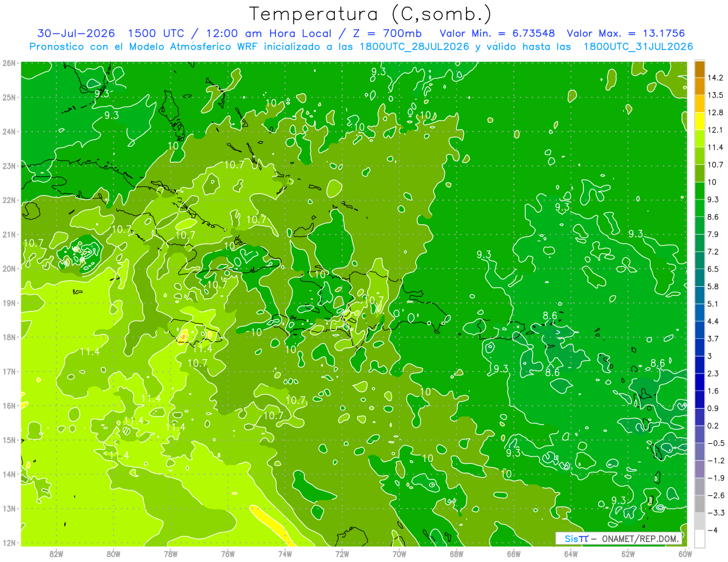Image resolution: width=728 pixels, height=562 pixels.
Task: Click the '70W' longitude axis label
Action: click(399, 554)
